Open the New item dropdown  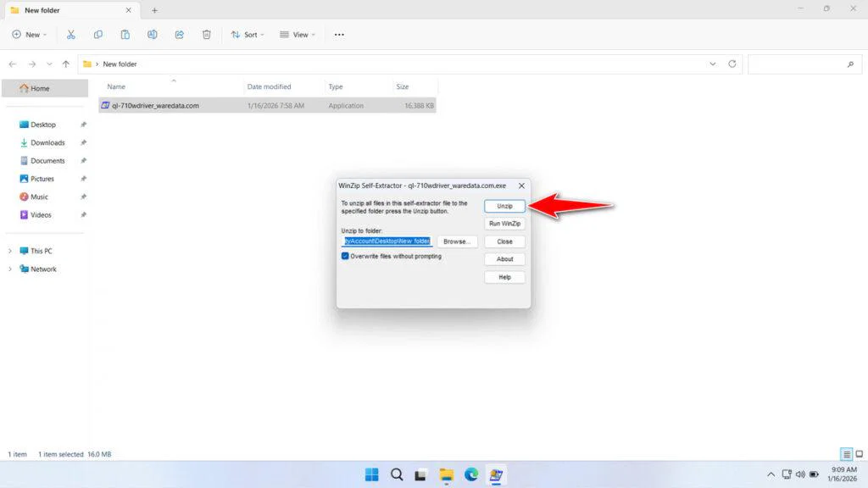pyautogui.click(x=30, y=35)
